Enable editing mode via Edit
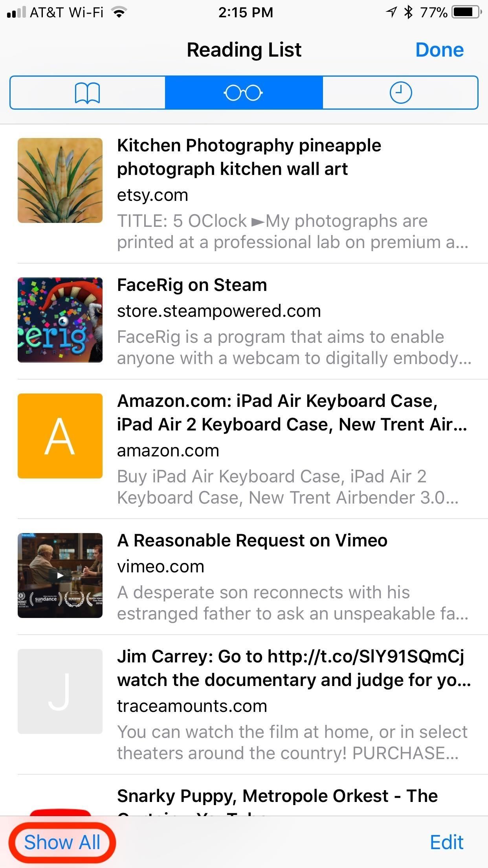This screenshot has width=488, height=868. (446, 842)
